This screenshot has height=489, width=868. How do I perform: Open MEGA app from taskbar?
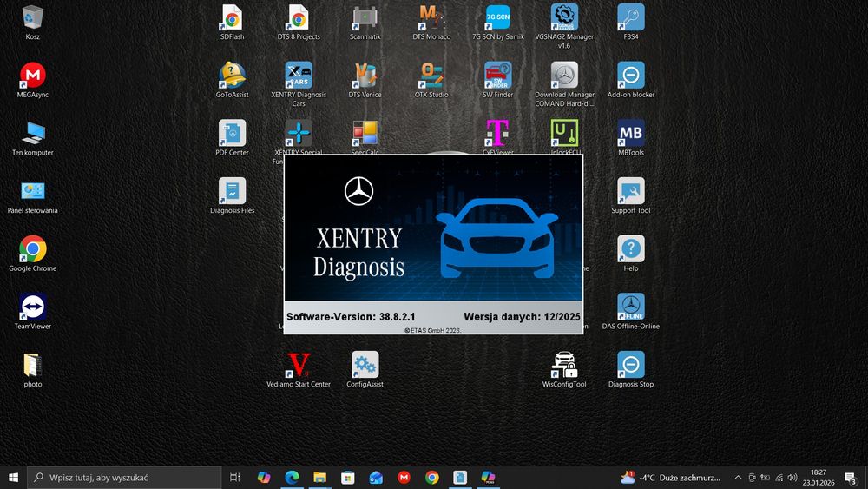click(x=404, y=478)
